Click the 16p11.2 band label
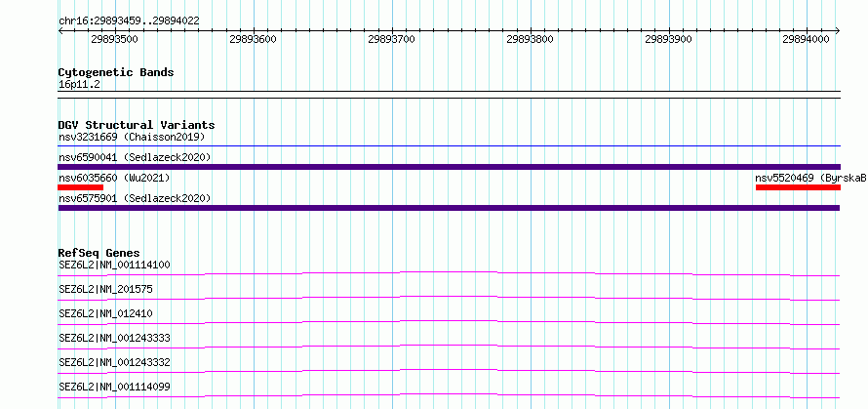 80,85
